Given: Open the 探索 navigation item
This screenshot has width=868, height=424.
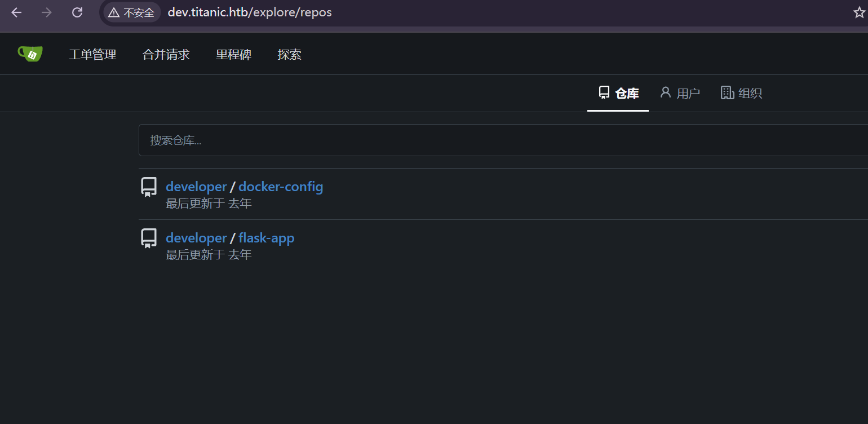Looking at the screenshot, I should pos(289,55).
